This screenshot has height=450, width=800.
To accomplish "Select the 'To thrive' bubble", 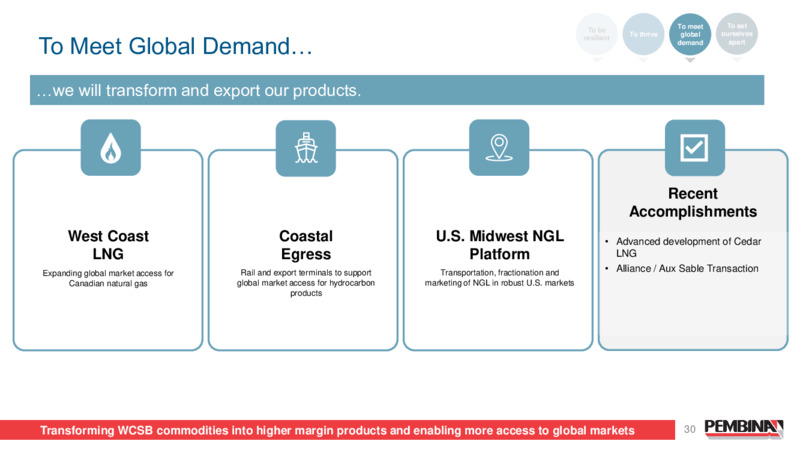I will point(643,34).
